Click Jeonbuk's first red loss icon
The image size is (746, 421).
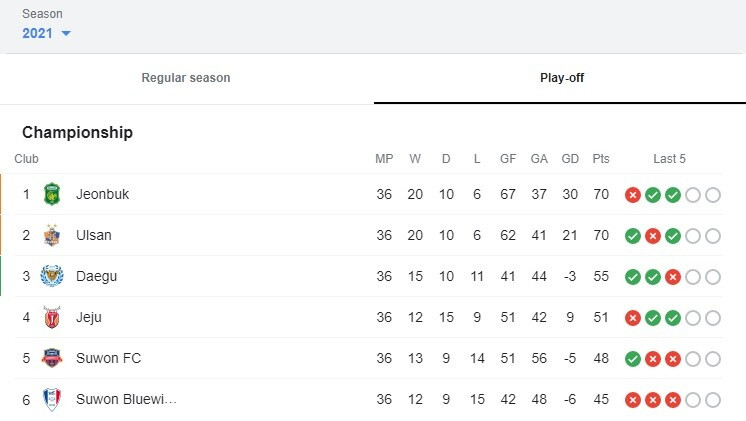(x=633, y=195)
